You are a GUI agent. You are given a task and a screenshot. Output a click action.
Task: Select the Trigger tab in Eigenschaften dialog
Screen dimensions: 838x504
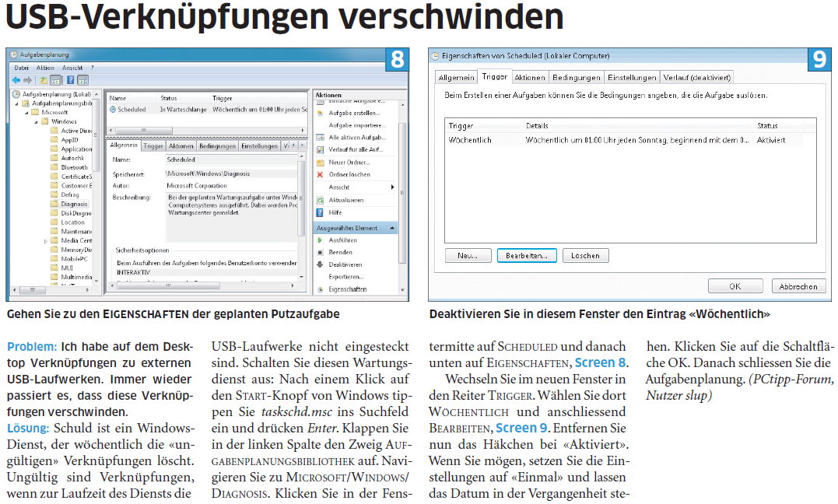click(494, 76)
